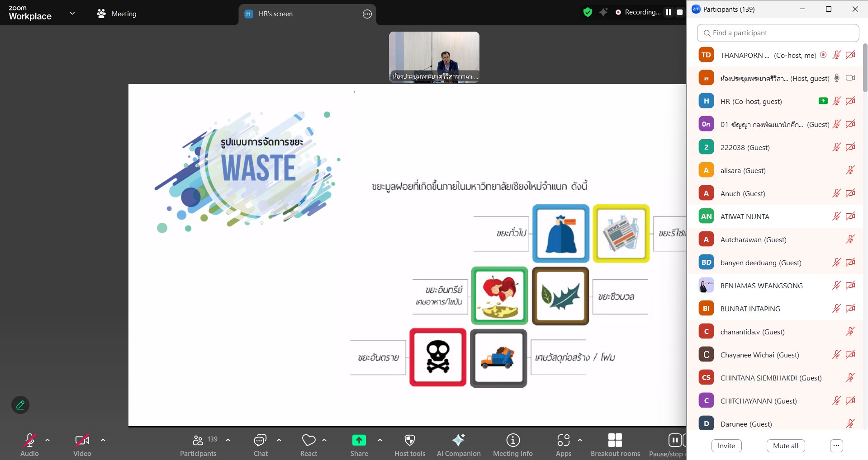The image size is (868, 460).
Task: Open Host tools shield icon
Action: 410,441
